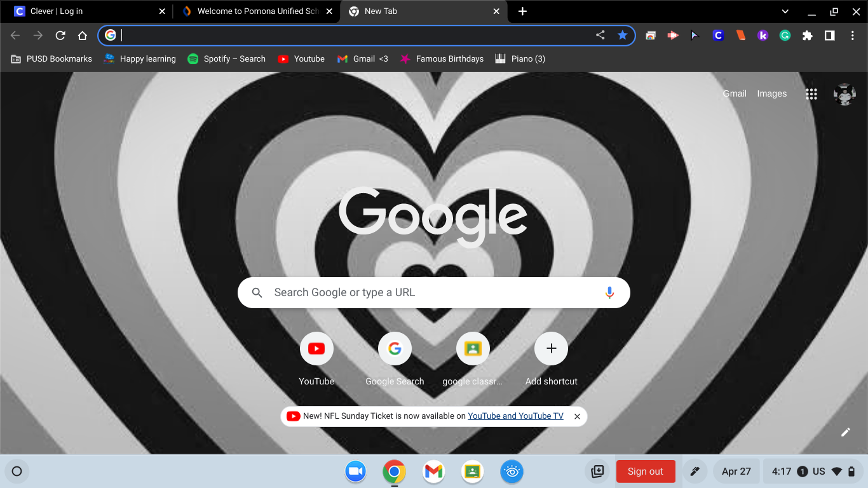
Task: Click the US keyboard input indicator
Action: pos(819,471)
